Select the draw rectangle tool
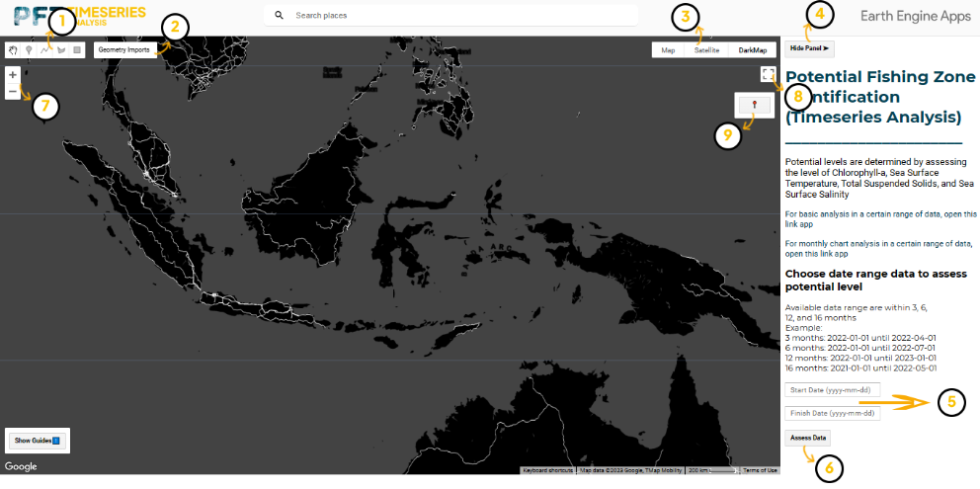Image resolution: width=980 pixels, height=489 pixels. 76,49
